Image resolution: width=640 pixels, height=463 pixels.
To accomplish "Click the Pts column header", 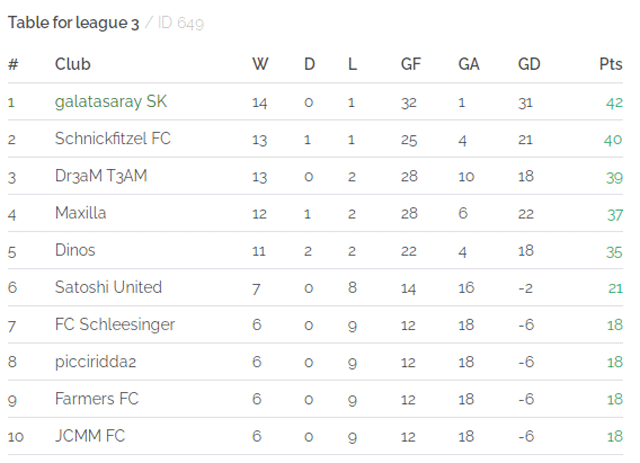I will click(x=611, y=64).
